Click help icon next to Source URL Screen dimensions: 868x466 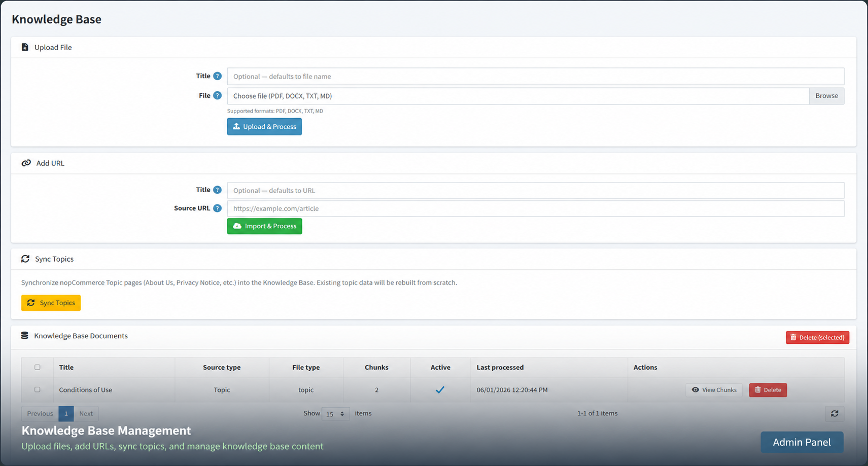tap(217, 208)
